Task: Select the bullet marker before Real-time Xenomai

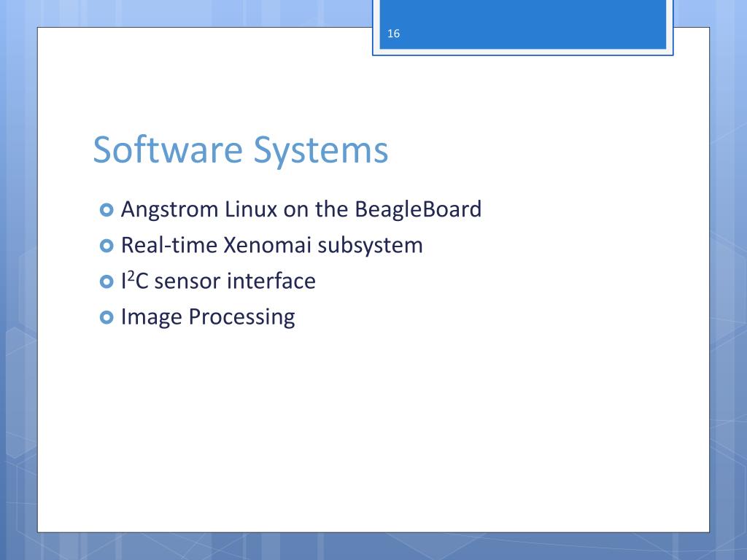Action: (x=107, y=246)
